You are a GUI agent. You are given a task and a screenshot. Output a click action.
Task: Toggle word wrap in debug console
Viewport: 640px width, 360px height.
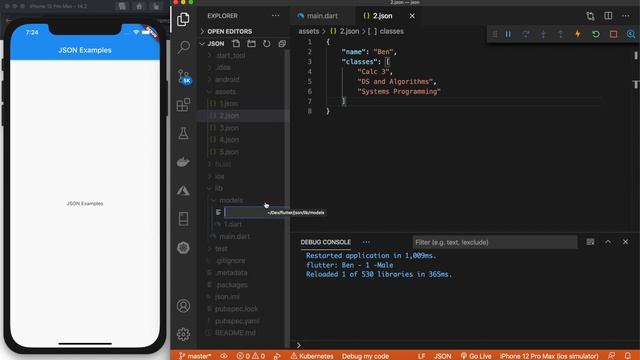click(x=590, y=242)
